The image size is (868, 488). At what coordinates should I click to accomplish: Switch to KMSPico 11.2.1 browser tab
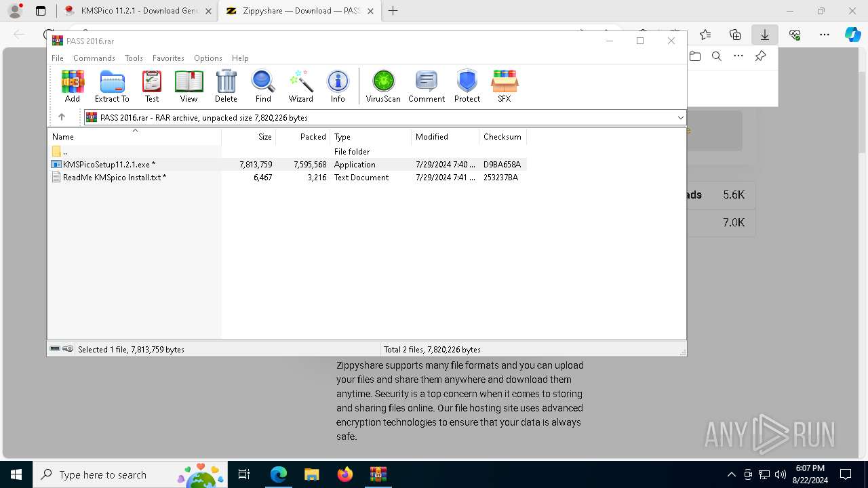(x=138, y=11)
